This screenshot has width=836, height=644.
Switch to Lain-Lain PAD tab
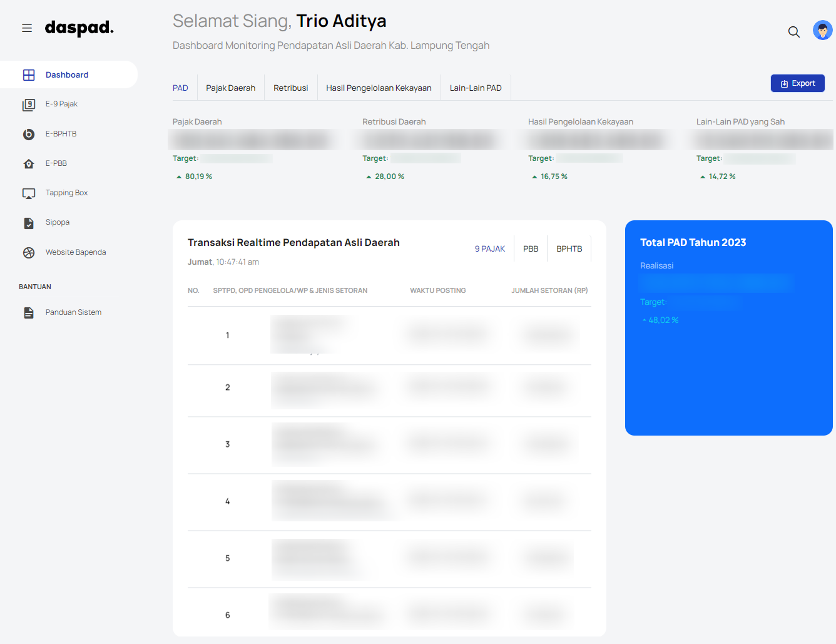pyautogui.click(x=476, y=88)
